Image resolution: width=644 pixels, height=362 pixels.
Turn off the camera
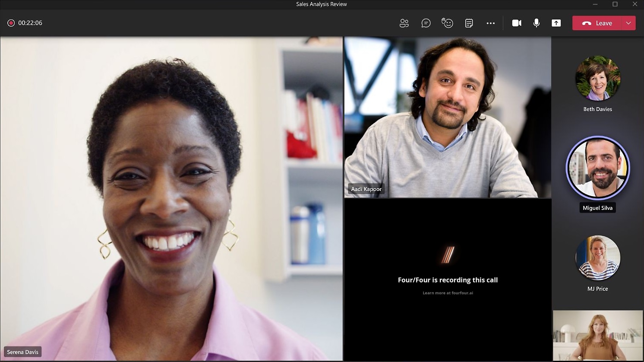[516, 23]
